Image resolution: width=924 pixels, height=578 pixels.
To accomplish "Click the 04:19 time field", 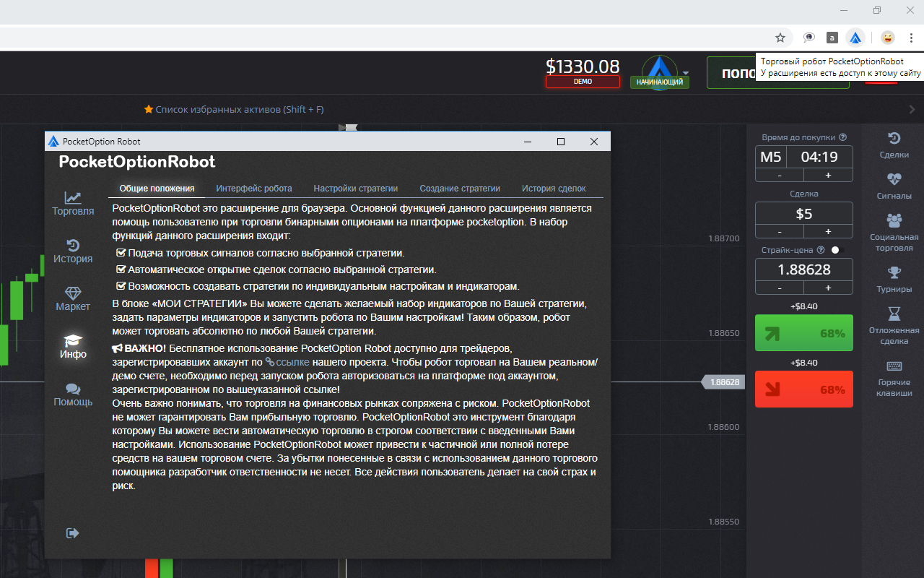I will [819, 158].
